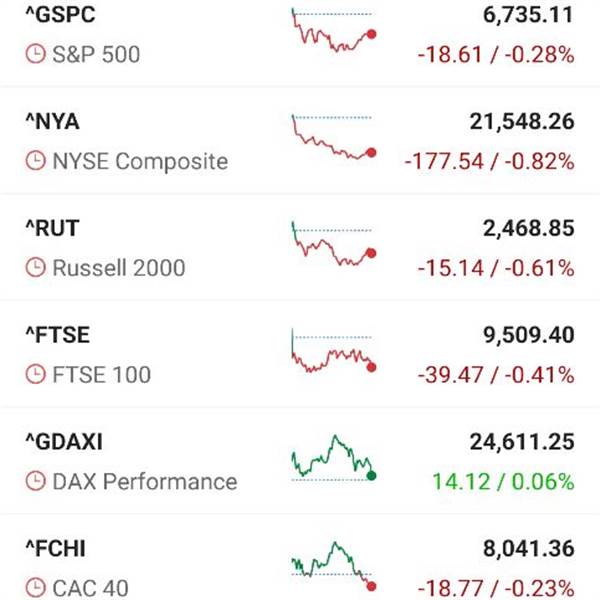This screenshot has width=600, height=600.
Task: Open the green ^GDAXI sparkline chart
Action: 333,459
